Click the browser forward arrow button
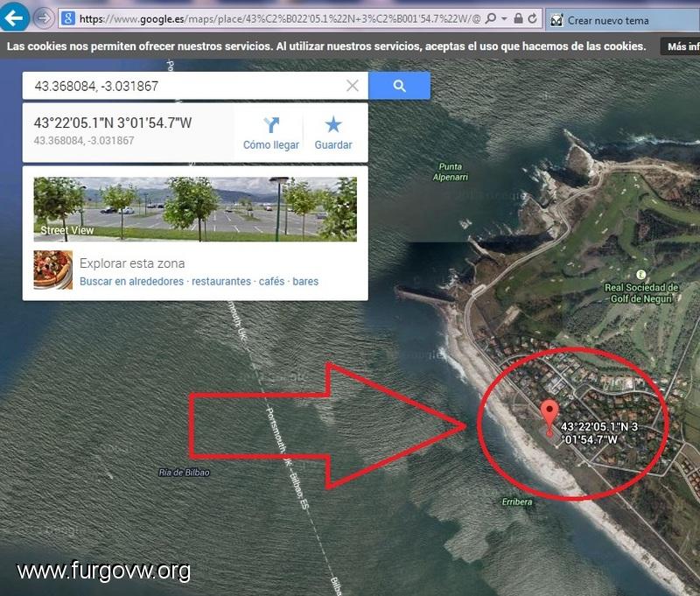The height and width of the screenshot is (596, 700). 44,18
